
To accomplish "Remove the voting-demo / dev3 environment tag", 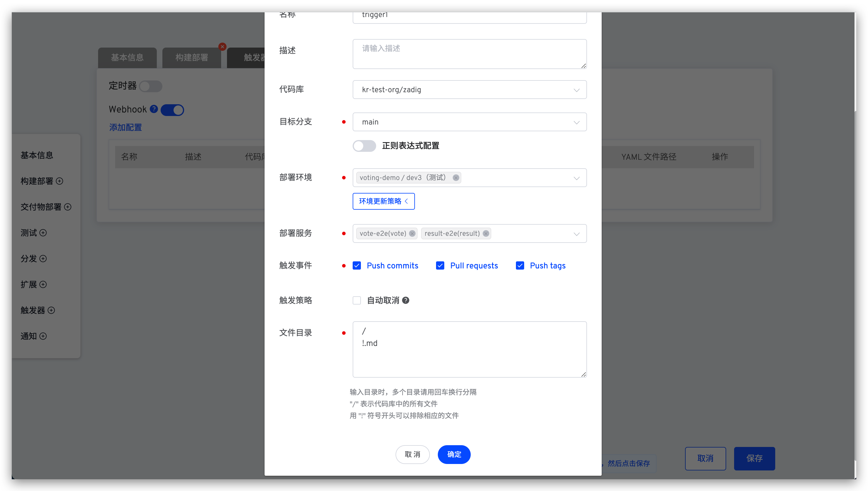I will tap(456, 178).
